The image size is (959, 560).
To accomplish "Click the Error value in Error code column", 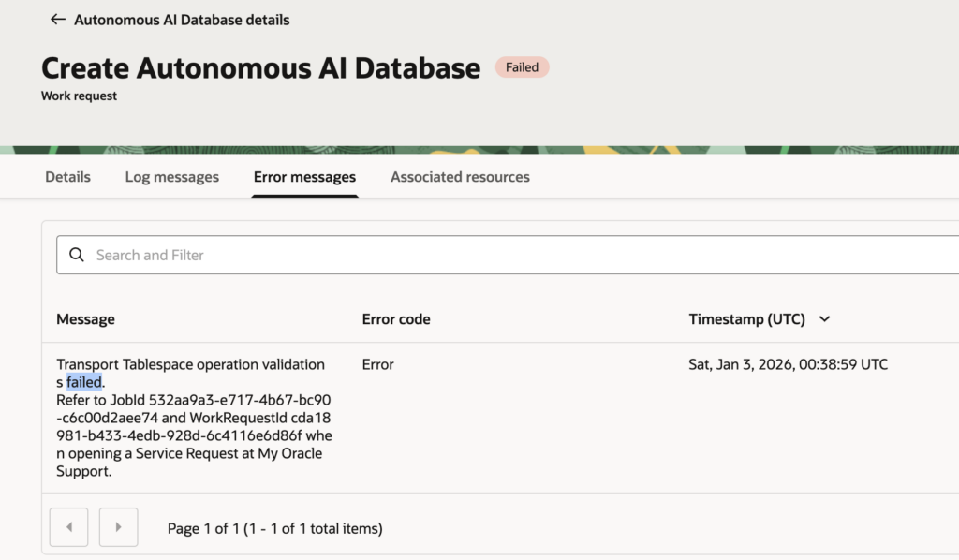I will click(377, 364).
